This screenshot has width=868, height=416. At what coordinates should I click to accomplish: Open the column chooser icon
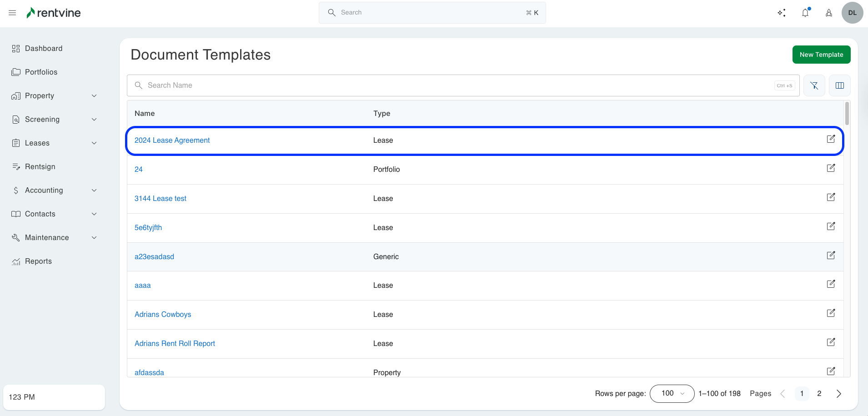[x=840, y=85]
